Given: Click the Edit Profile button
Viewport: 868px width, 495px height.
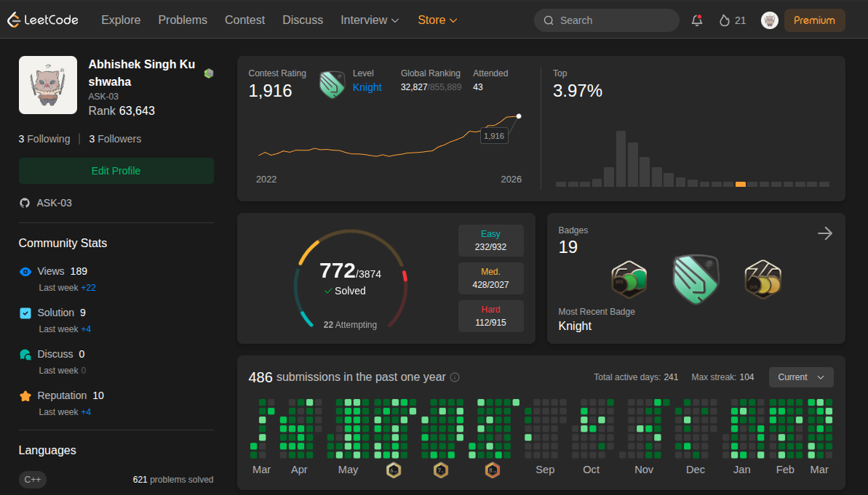Looking at the screenshot, I should (x=116, y=171).
